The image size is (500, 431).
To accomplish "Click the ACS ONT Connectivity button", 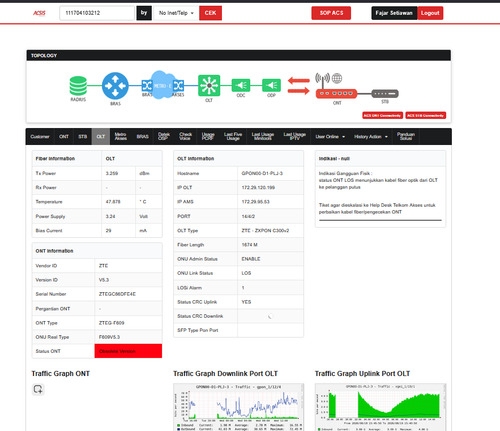I will point(382,115).
